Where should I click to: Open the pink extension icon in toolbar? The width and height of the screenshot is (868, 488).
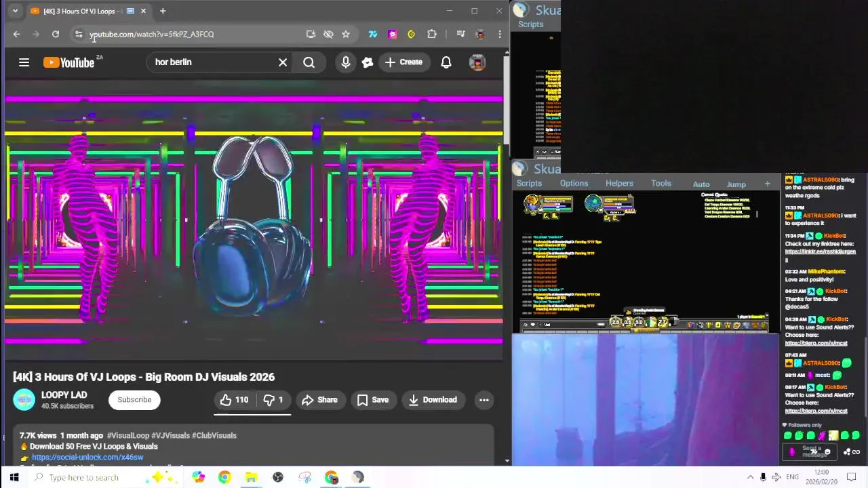[x=392, y=34]
